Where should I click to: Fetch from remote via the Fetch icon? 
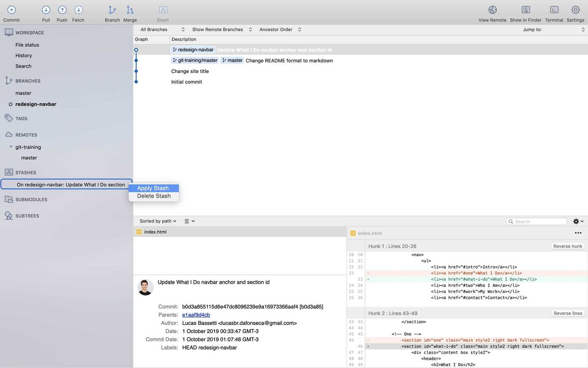[x=78, y=10]
